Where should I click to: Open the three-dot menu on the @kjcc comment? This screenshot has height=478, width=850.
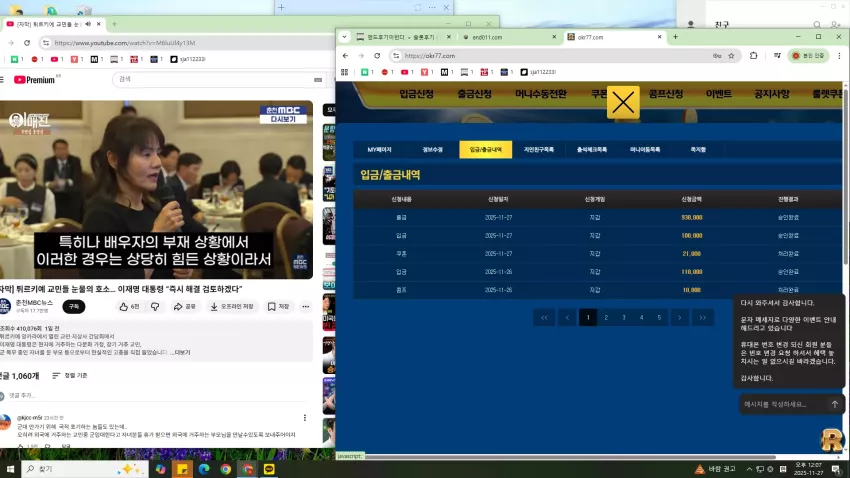coord(305,418)
